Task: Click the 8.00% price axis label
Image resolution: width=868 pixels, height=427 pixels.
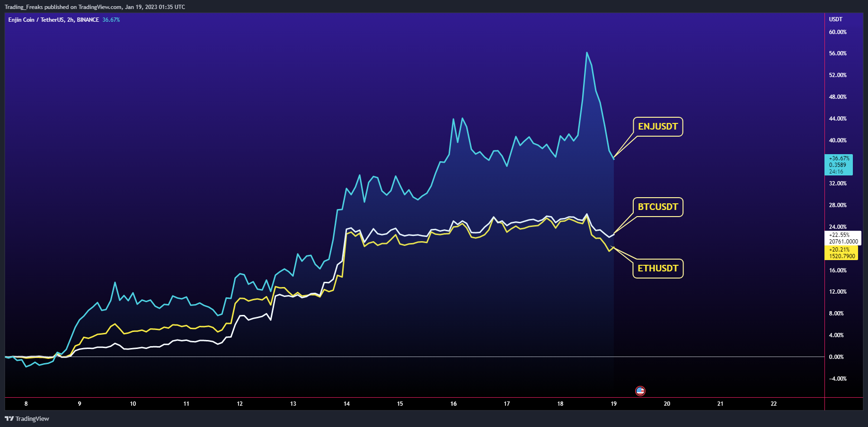Action: (836, 314)
